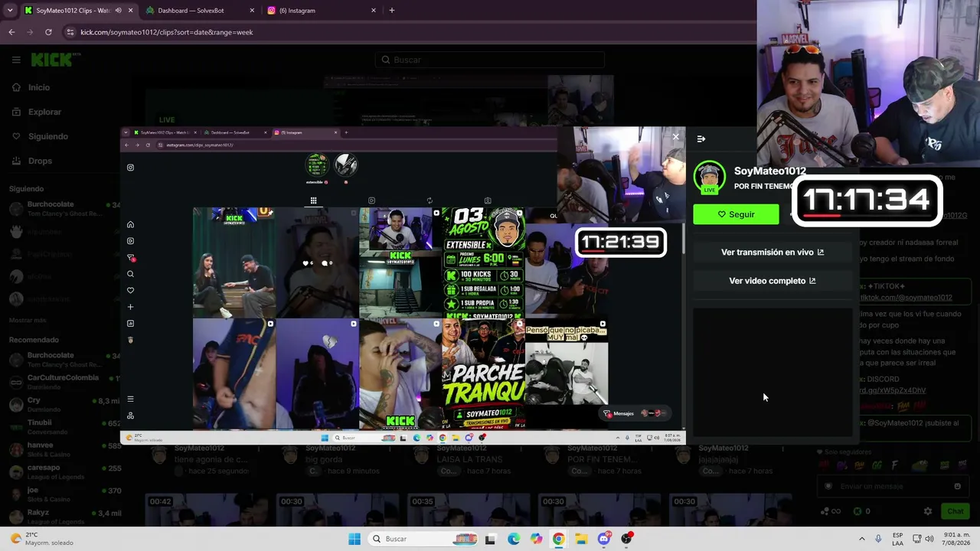Open the SoyMateo1012 channel name link
The height and width of the screenshot is (551, 980).
pyautogui.click(x=769, y=171)
